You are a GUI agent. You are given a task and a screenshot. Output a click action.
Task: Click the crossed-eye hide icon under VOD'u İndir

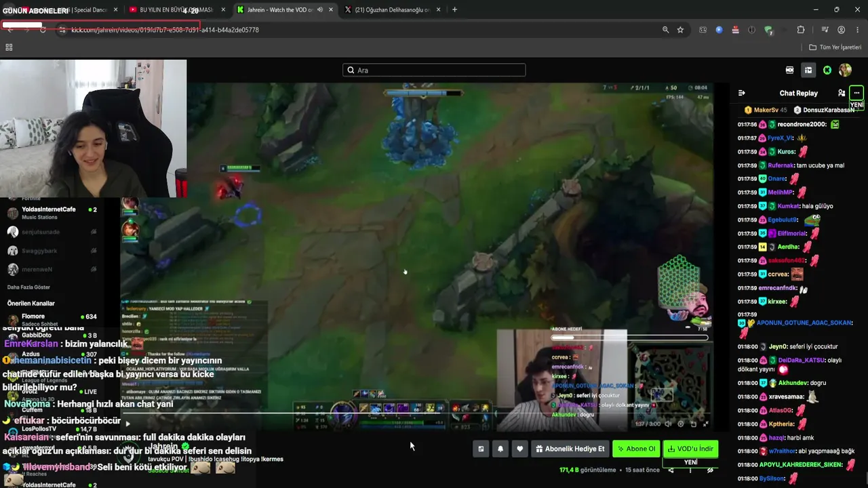coord(710,470)
